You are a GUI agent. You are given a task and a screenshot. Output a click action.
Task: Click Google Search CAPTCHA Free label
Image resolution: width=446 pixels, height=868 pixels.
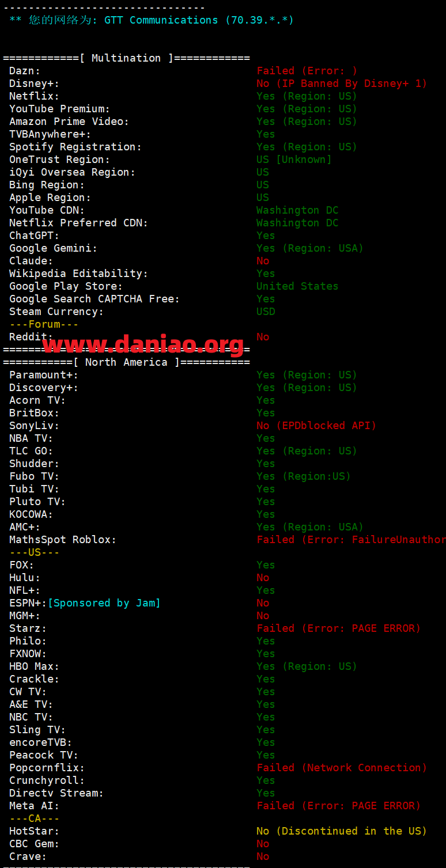pos(95,299)
